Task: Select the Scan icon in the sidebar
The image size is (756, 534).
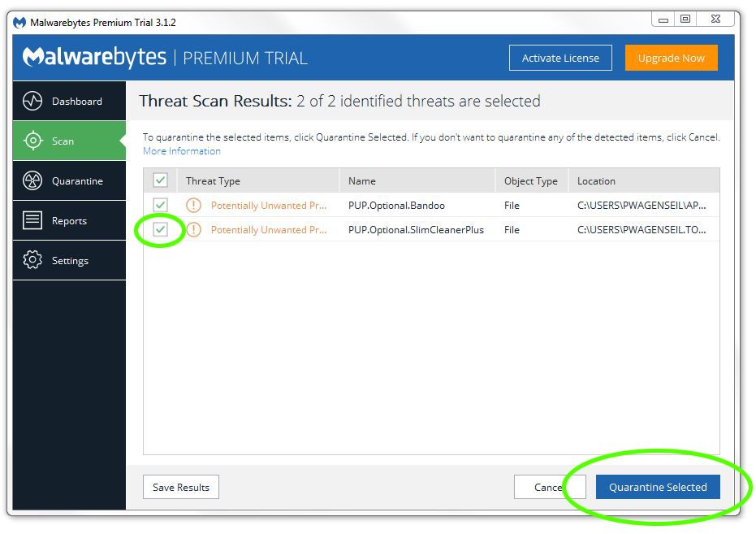Action: coord(33,141)
